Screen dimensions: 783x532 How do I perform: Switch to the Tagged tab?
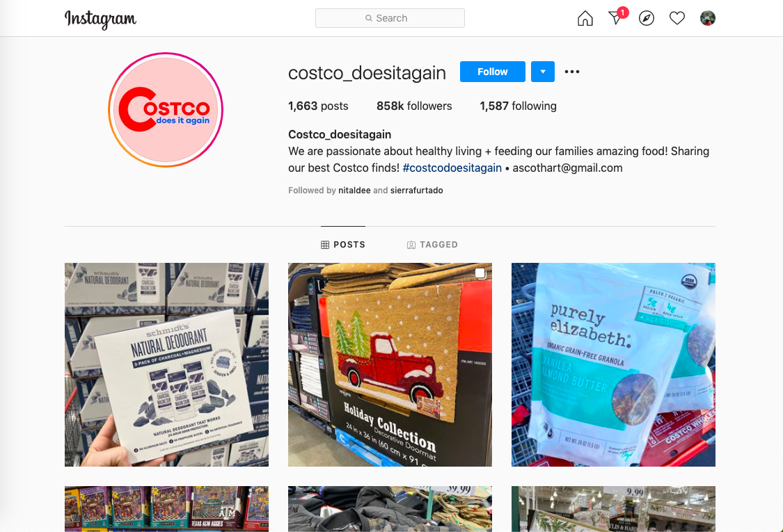(x=432, y=245)
